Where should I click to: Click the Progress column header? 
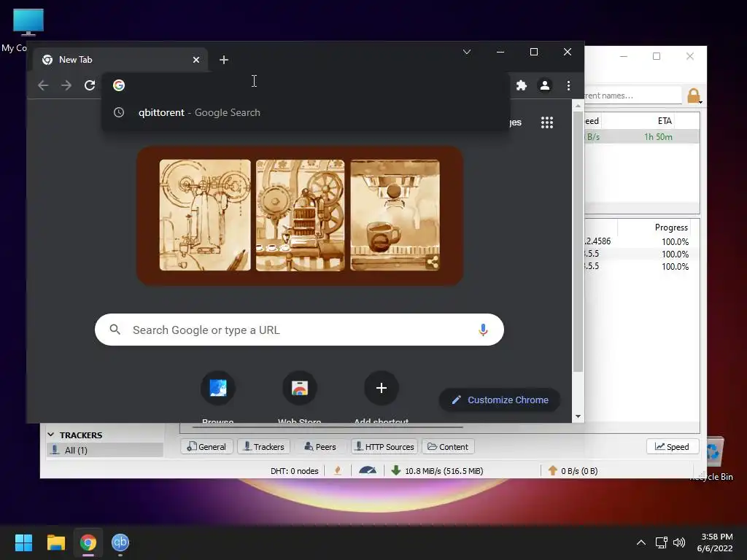(x=671, y=227)
